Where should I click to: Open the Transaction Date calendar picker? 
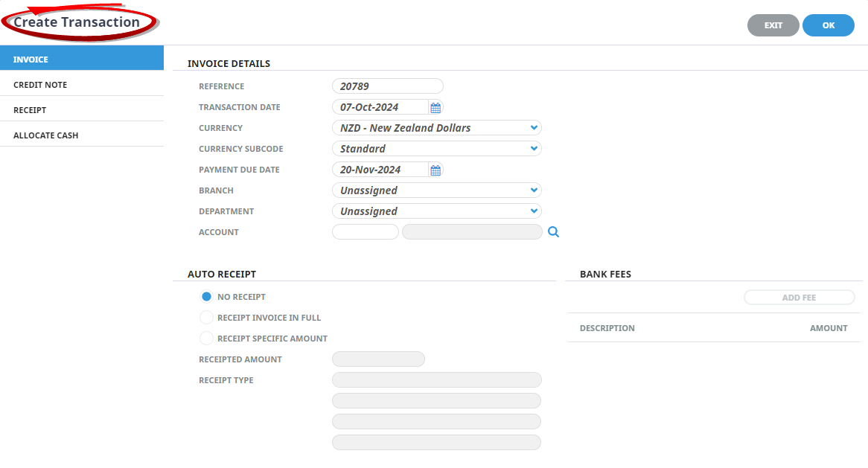pyautogui.click(x=435, y=107)
